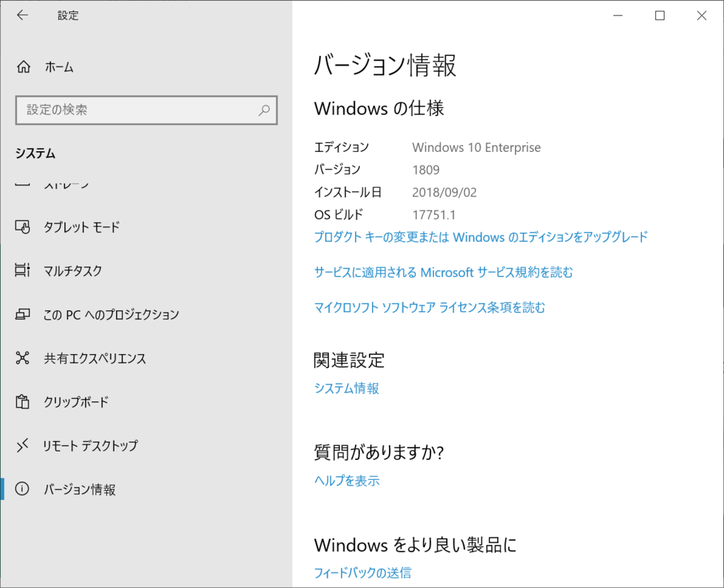Screen dimensions: 724x588
Task: Click フィードバックの送信 link
Action: pyautogui.click(x=363, y=572)
